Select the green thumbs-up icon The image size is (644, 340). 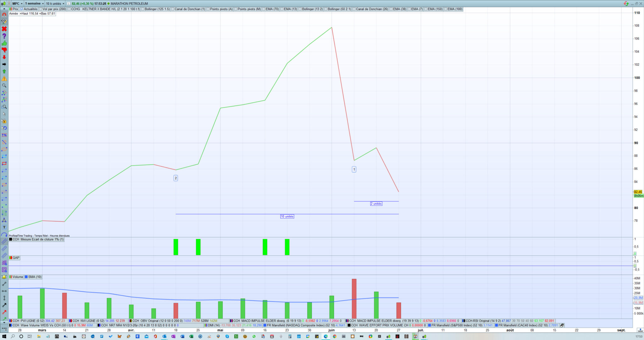tap(4, 43)
